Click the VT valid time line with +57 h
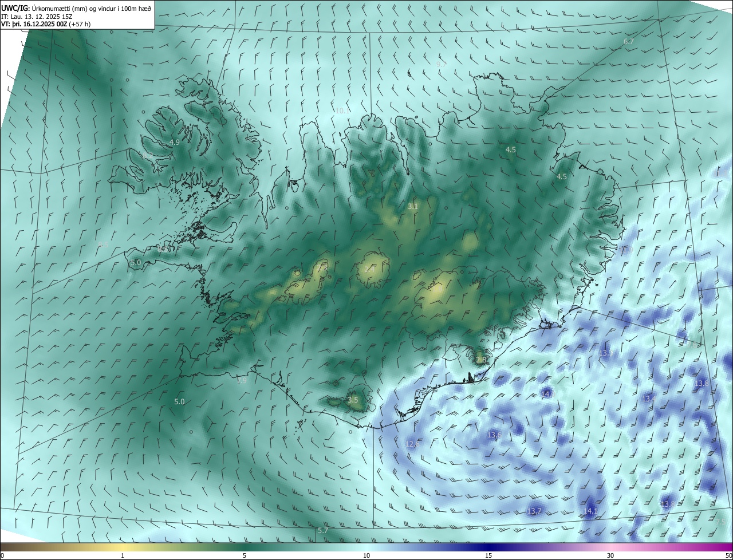This screenshot has height=560, width=733. click(46, 24)
